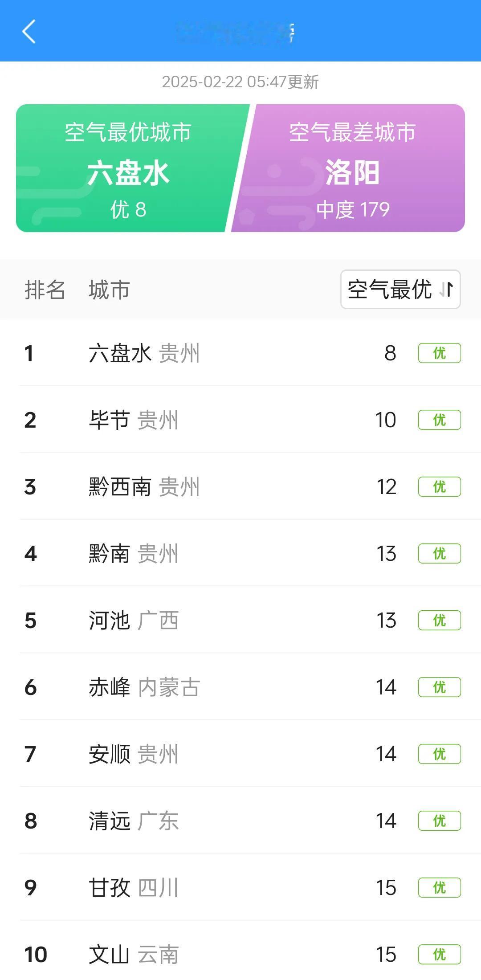View the 安顺 贵州 entry
This screenshot has height=980, width=481.
coord(240,754)
